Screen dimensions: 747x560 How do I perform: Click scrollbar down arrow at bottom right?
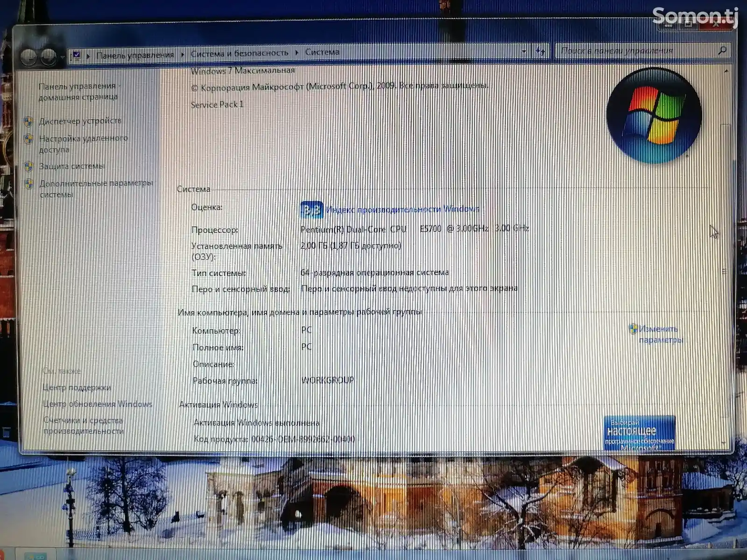[x=724, y=442]
